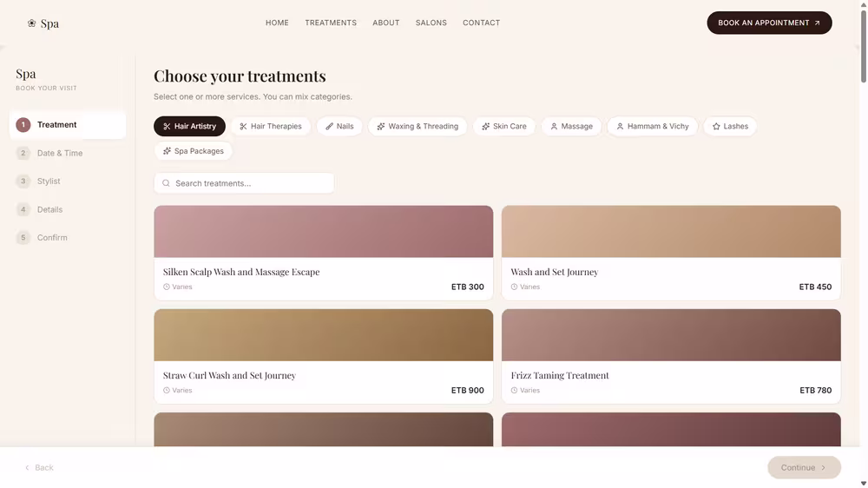Image resolution: width=868 pixels, height=488 pixels.
Task: Click the ETB 450 price
Action: point(815,287)
